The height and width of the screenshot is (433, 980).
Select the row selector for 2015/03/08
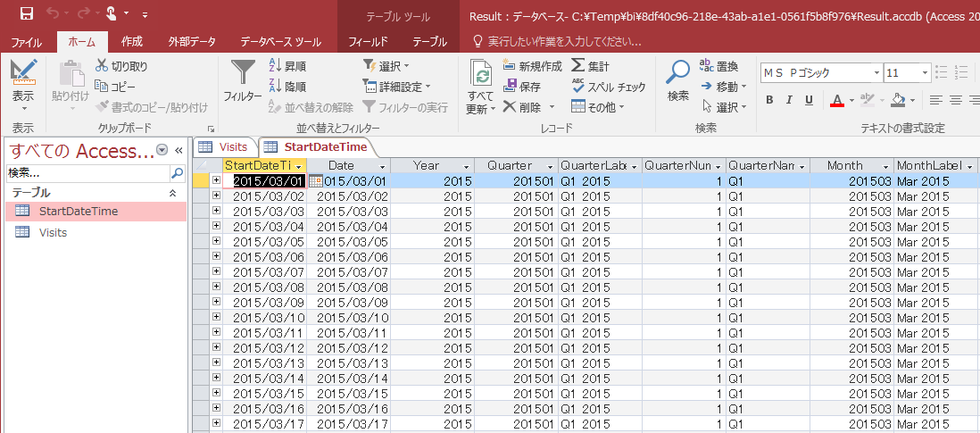pyautogui.click(x=201, y=287)
